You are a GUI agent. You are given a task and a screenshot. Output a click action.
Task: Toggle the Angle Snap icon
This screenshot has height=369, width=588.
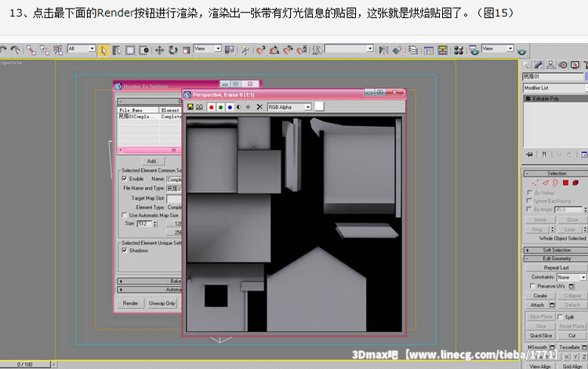coord(274,50)
